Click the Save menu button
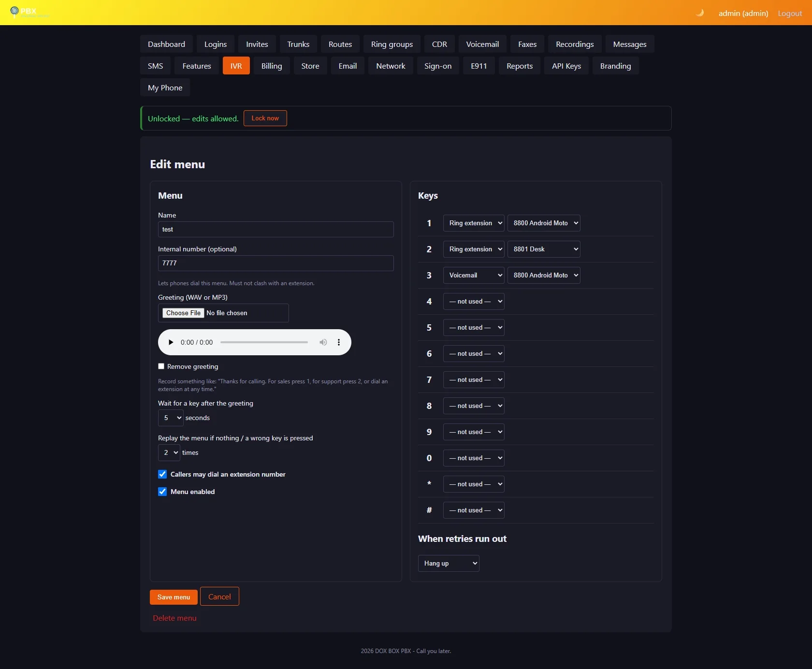The image size is (812, 669). (x=174, y=597)
